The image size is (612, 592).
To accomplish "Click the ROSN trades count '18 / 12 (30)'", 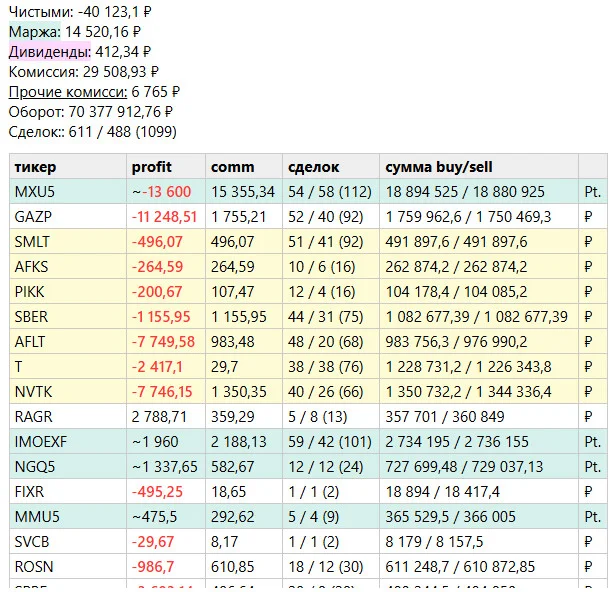I will [326, 566].
